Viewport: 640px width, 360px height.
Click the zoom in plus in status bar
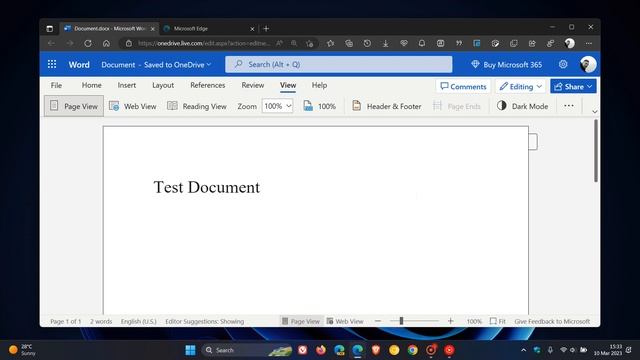pyautogui.click(x=450, y=321)
